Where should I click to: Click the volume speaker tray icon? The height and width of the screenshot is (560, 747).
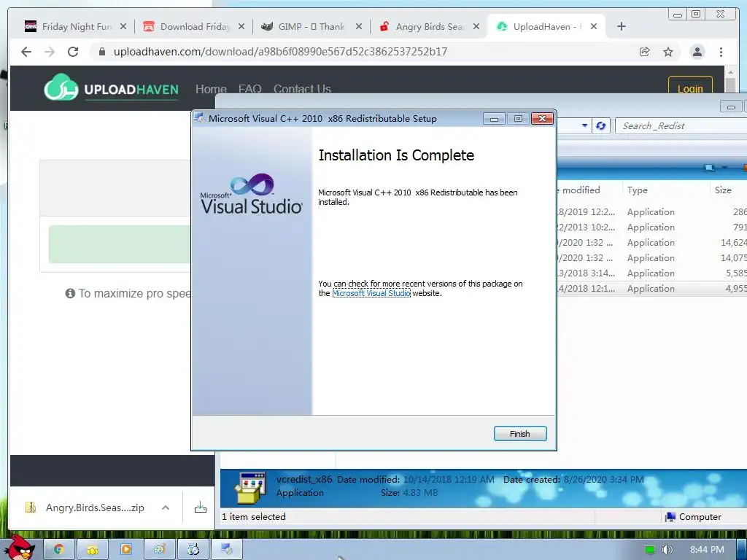point(667,550)
